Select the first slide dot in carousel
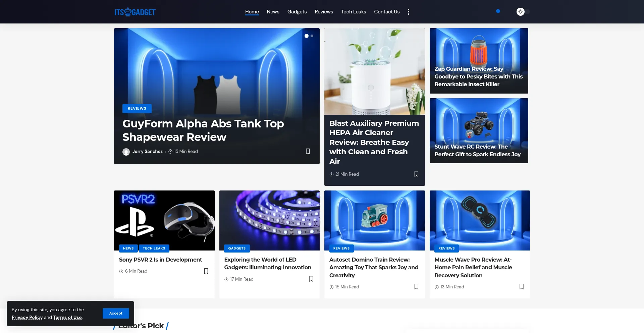This screenshot has height=333, width=644. coord(306,36)
